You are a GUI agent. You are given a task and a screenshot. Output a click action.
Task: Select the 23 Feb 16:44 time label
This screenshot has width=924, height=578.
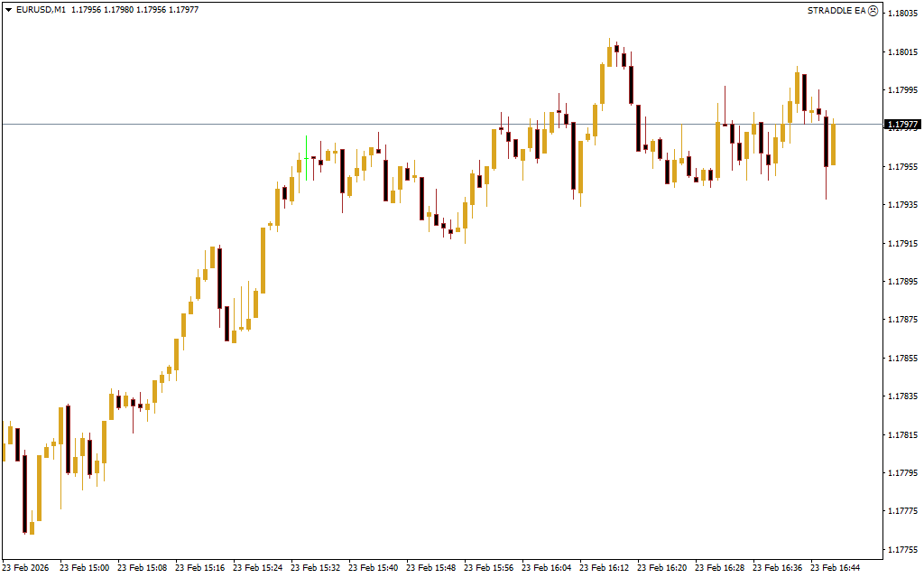[835, 568]
